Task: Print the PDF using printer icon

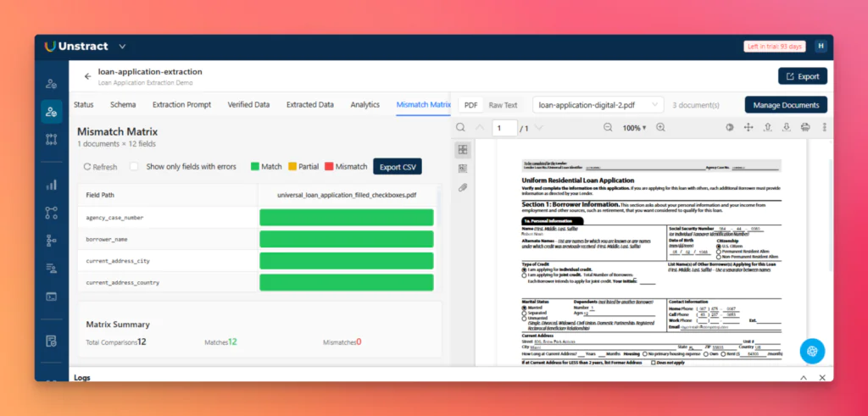Action: pos(805,127)
